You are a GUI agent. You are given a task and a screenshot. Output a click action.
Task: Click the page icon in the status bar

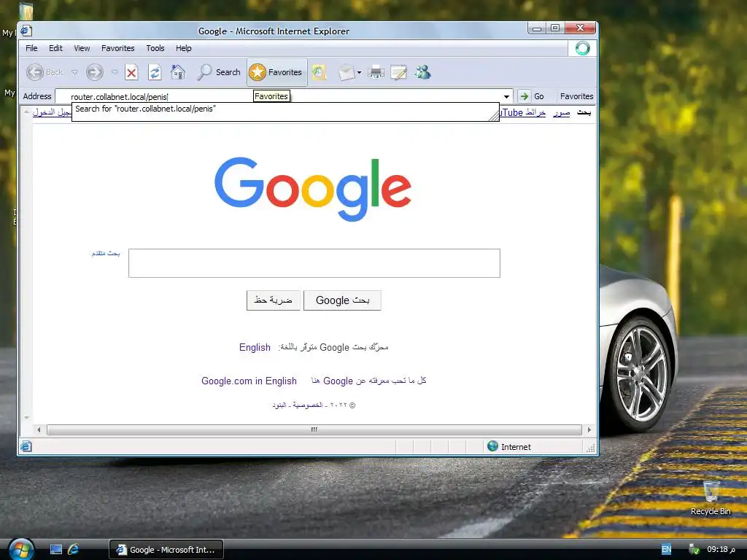(x=26, y=446)
